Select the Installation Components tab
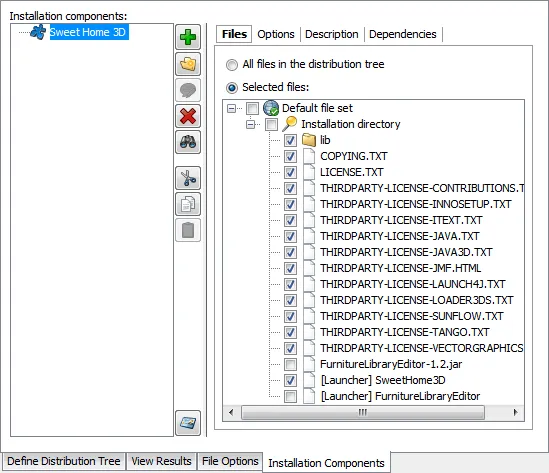This screenshot has height=473, width=549. [x=326, y=463]
